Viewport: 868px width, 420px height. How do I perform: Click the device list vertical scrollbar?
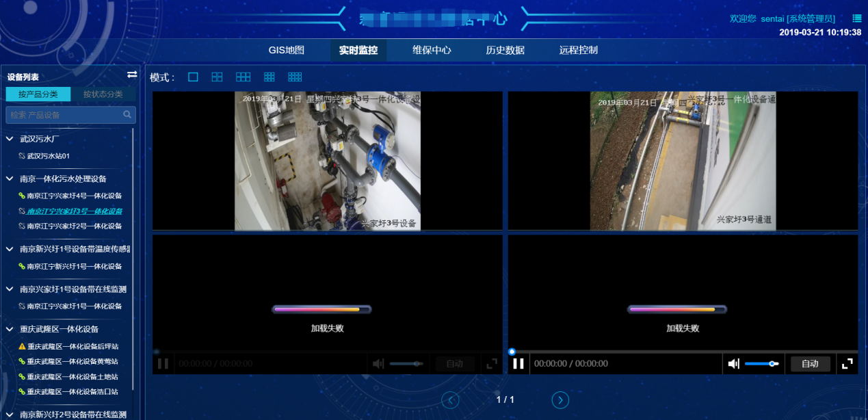pyautogui.click(x=133, y=260)
